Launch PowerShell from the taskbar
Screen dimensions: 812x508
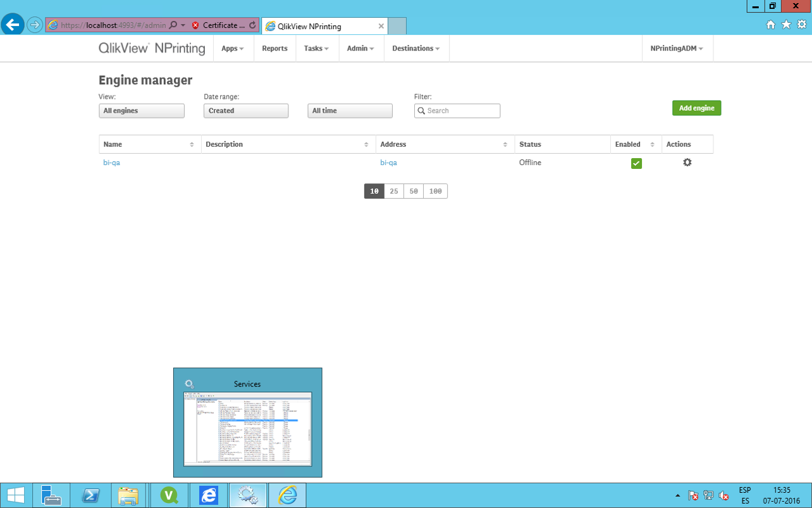90,495
